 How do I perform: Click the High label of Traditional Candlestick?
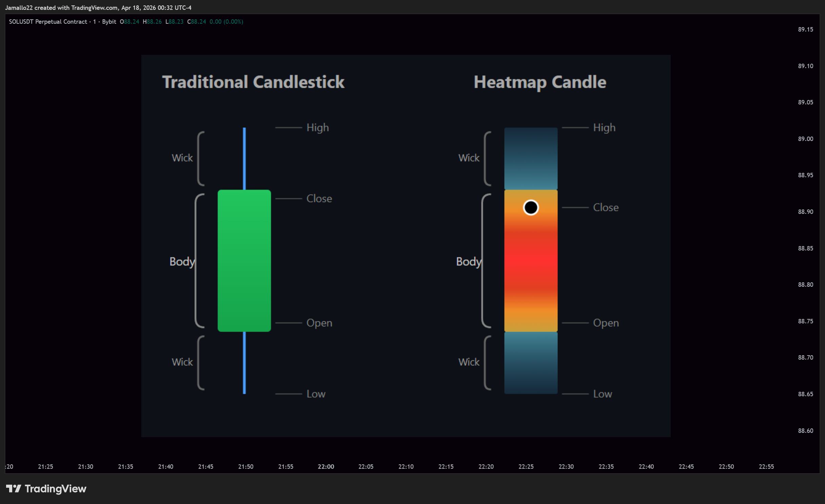[x=318, y=128]
